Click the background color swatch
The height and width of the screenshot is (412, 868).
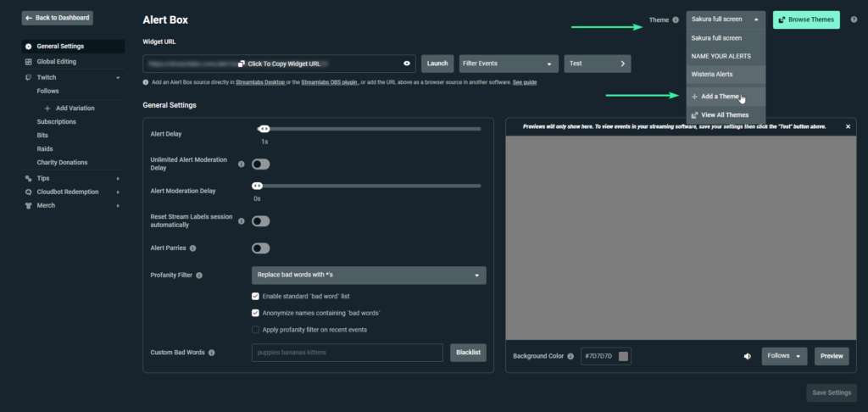pos(623,356)
